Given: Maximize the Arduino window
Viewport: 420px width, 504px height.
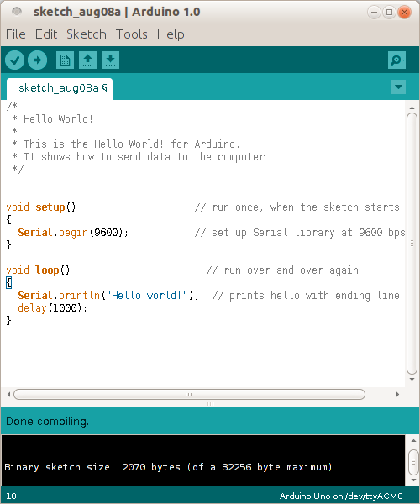Looking at the screenshot, I should (x=389, y=13).
